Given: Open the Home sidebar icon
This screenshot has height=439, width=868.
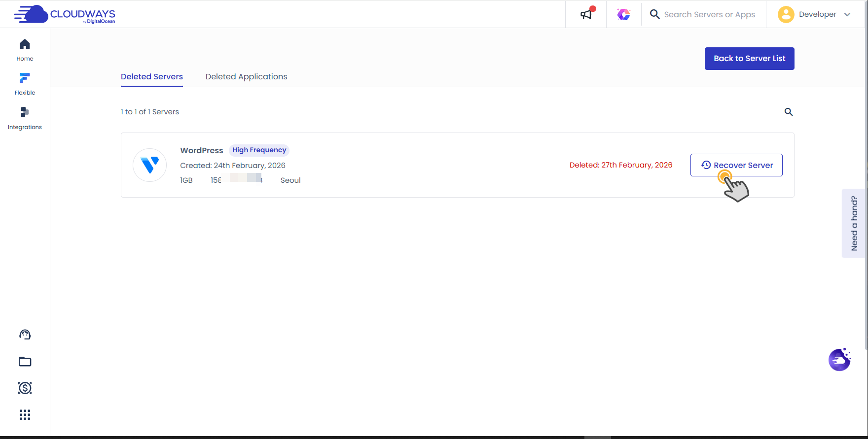Looking at the screenshot, I should click(25, 44).
